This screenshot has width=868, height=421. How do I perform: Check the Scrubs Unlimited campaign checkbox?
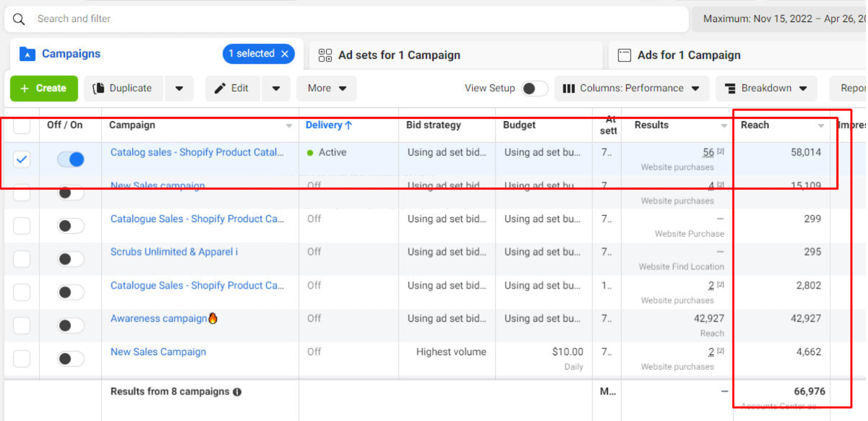pos(21,259)
